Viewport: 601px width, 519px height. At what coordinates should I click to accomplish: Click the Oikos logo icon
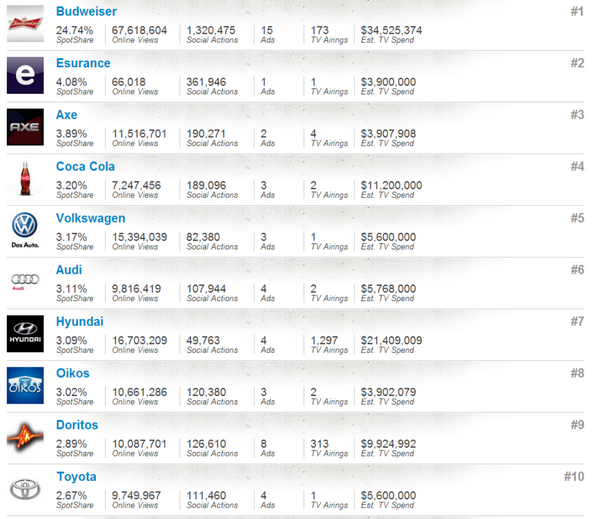25,386
